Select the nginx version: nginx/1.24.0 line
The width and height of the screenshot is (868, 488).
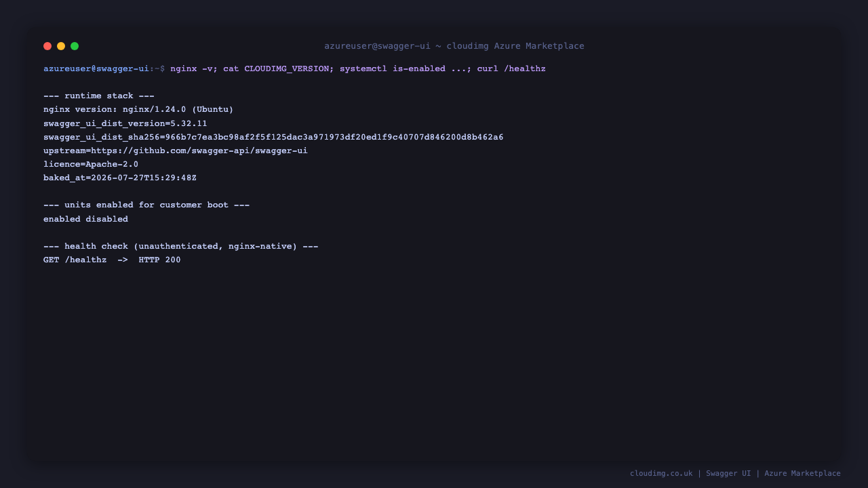(x=138, y=110)
